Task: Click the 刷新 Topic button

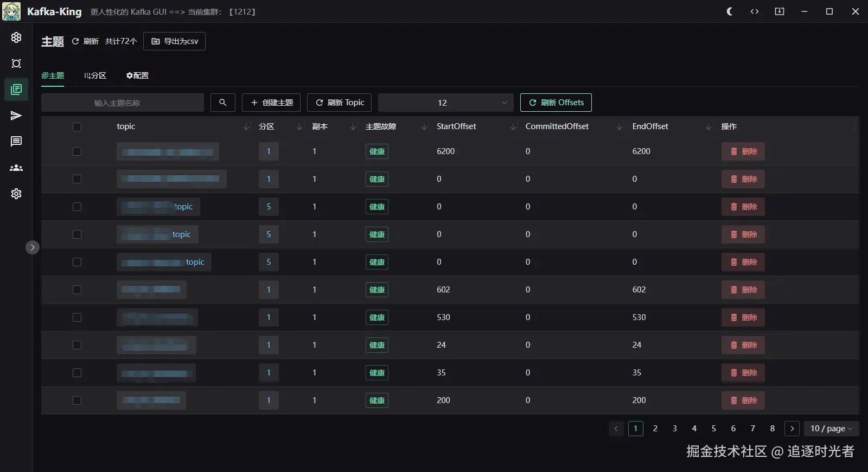Action: (x=340, y=103)
